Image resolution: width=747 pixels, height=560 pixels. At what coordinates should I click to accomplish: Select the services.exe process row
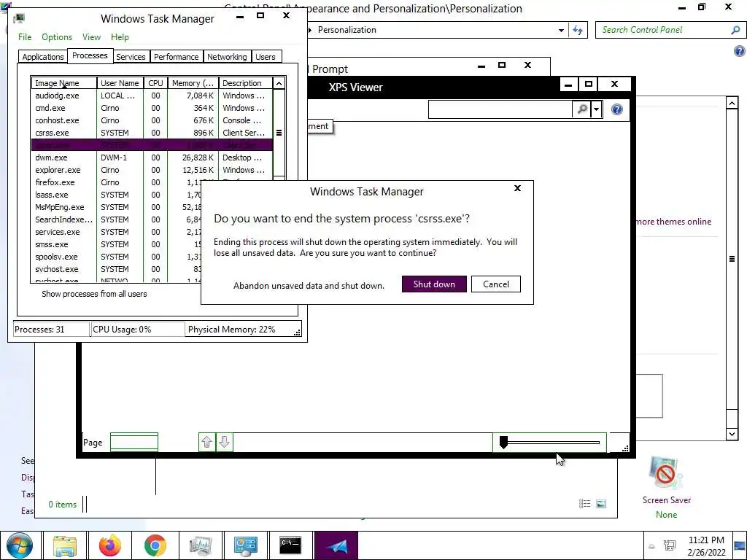pos(116,232)
